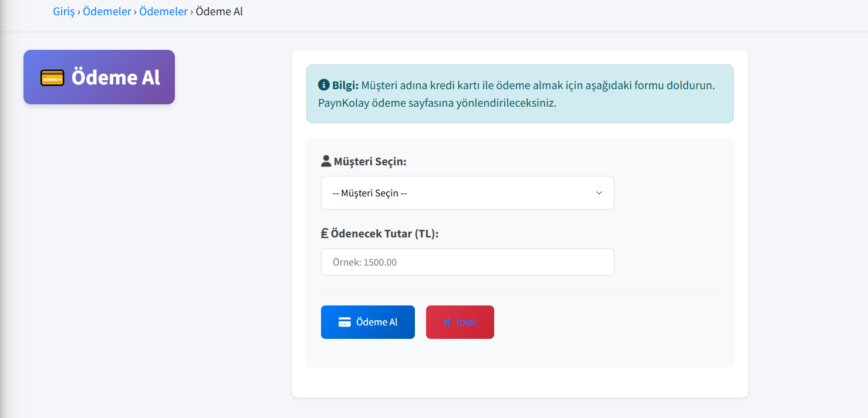The image size is (868, 418).
Task: Click the X icon inside the İptal button
Action: coord(447,322)
